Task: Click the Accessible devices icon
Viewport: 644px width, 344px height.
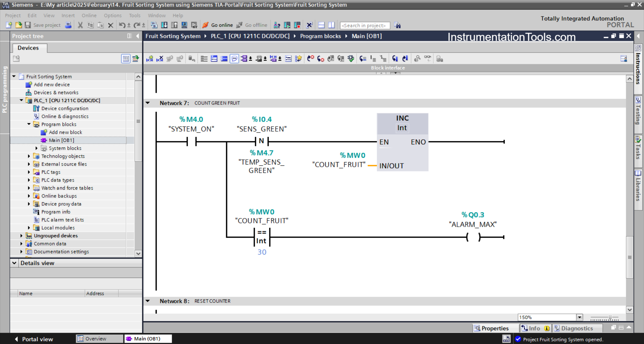Action: (x=277, y=25)
